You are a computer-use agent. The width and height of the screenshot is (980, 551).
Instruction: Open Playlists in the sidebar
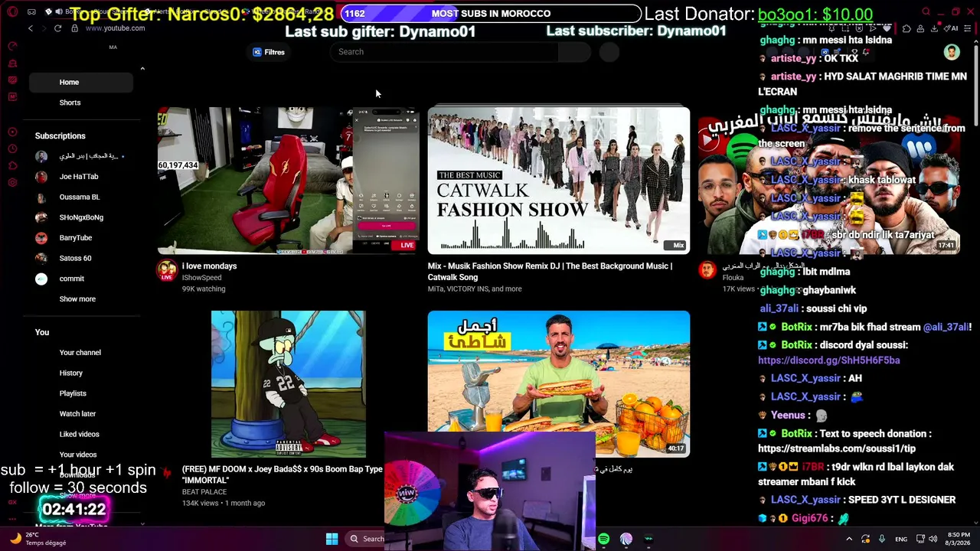pyautogui.click(x=73, y=393)
